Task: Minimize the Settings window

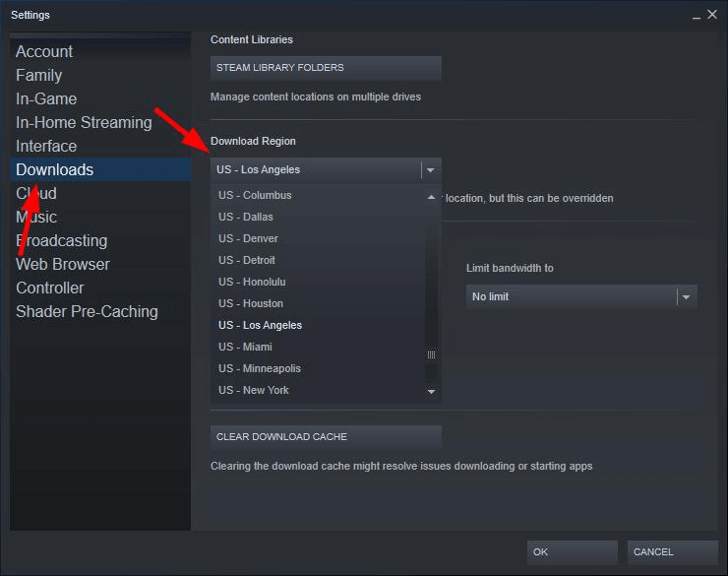Action: click(696, 16)
